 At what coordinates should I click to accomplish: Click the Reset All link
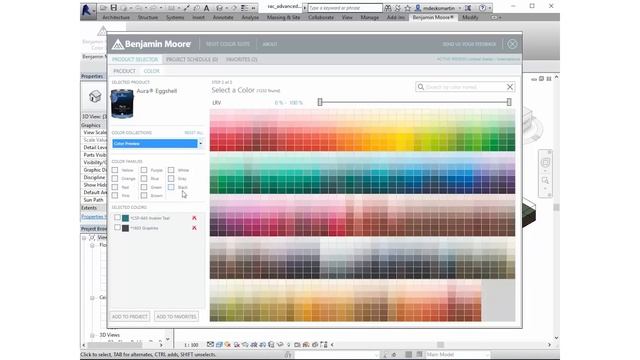(193, 133)
